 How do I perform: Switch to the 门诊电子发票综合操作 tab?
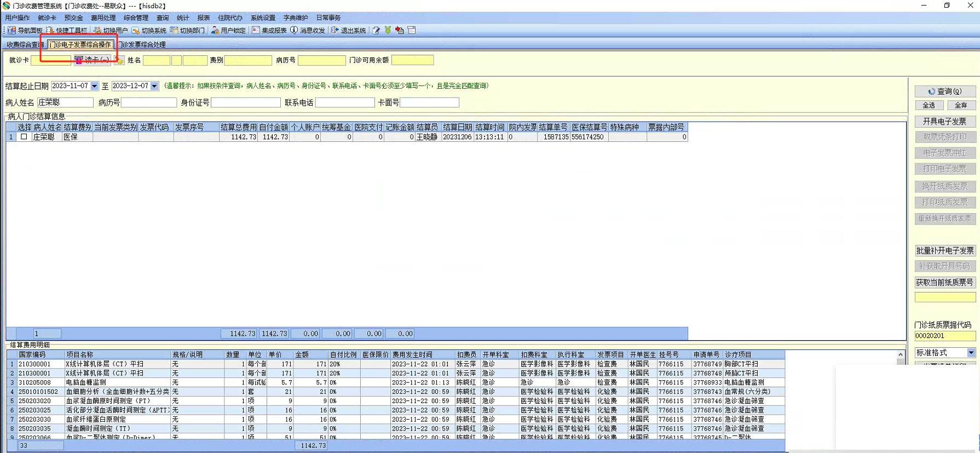click(x=80, y=44)
